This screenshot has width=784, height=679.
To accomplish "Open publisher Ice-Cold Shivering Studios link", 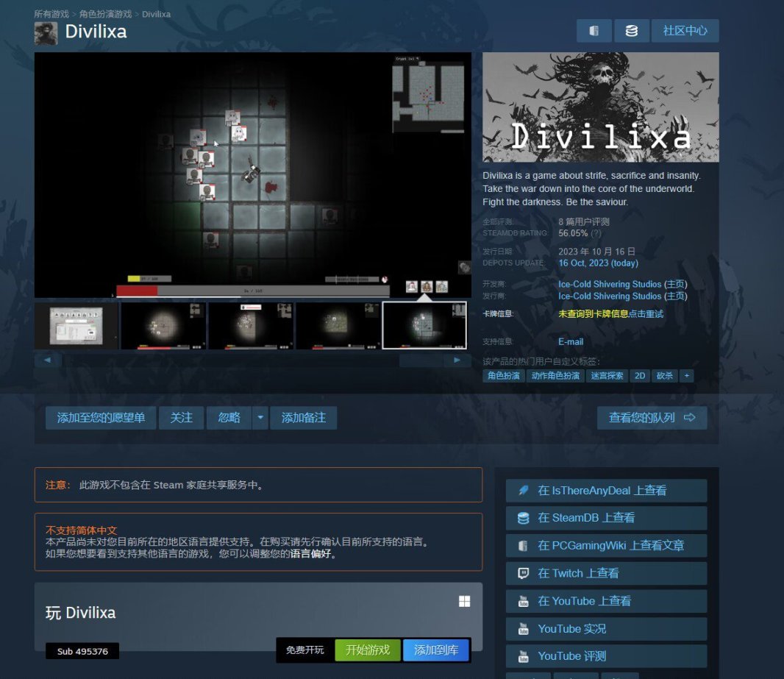I will (610, 296).
